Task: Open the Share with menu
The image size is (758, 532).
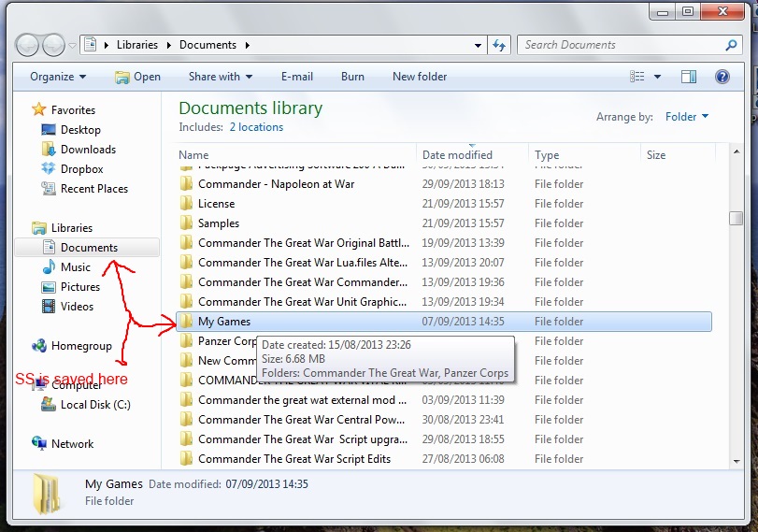Action: tap(221, 77)
